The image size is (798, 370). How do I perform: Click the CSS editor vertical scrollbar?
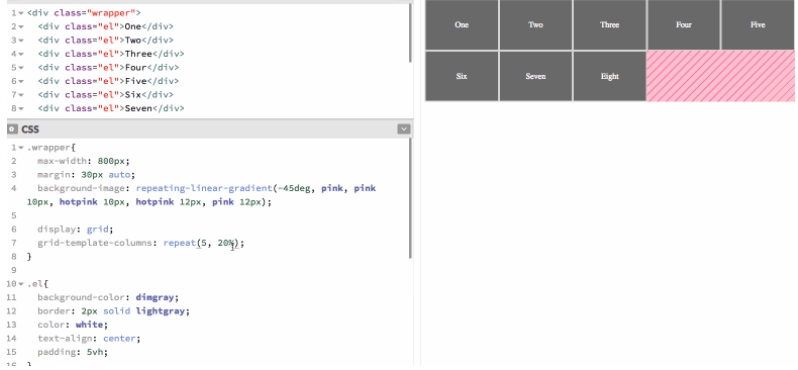point(410,198)
